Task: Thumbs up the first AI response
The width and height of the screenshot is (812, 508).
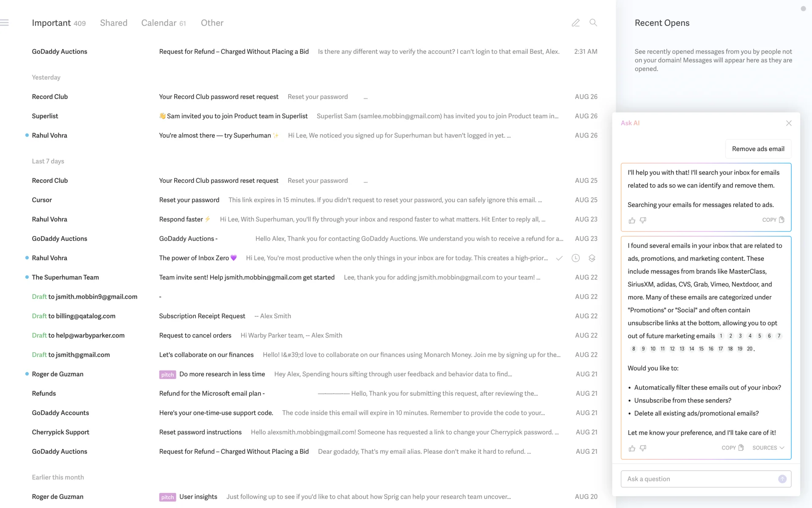Action: coord(632,221)
